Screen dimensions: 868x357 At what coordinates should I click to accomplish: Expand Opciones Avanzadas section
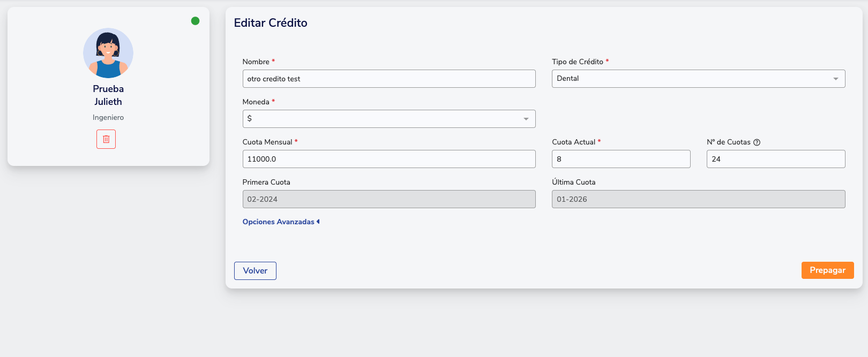(281, 222)
